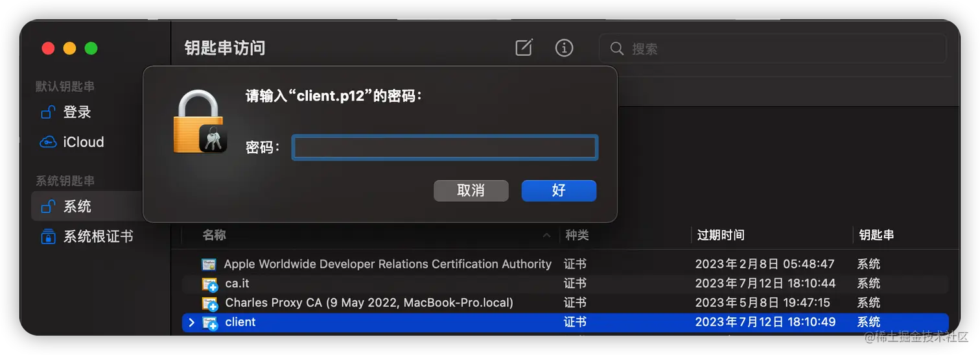Image resolution: width=980 pixels, height=355 pixels.
Task: Click the 密码 password input field
Action: coord(445,147)
